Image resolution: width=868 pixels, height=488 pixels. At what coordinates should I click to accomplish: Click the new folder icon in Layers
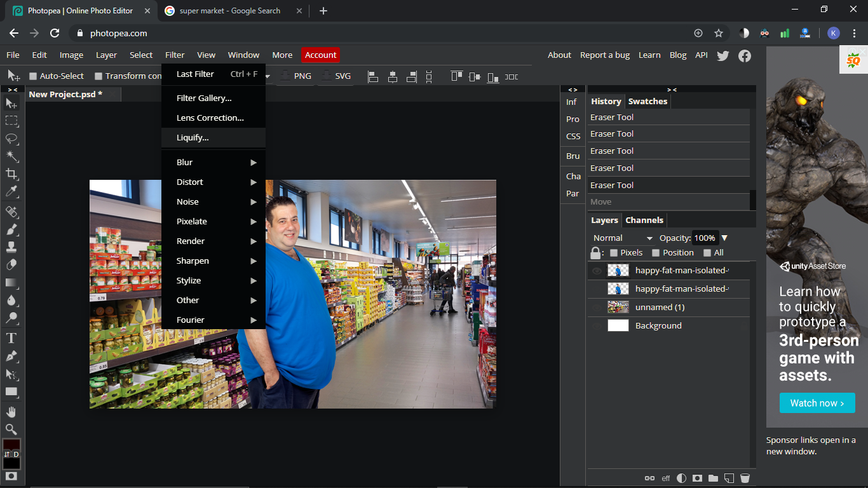coord(713,478)
